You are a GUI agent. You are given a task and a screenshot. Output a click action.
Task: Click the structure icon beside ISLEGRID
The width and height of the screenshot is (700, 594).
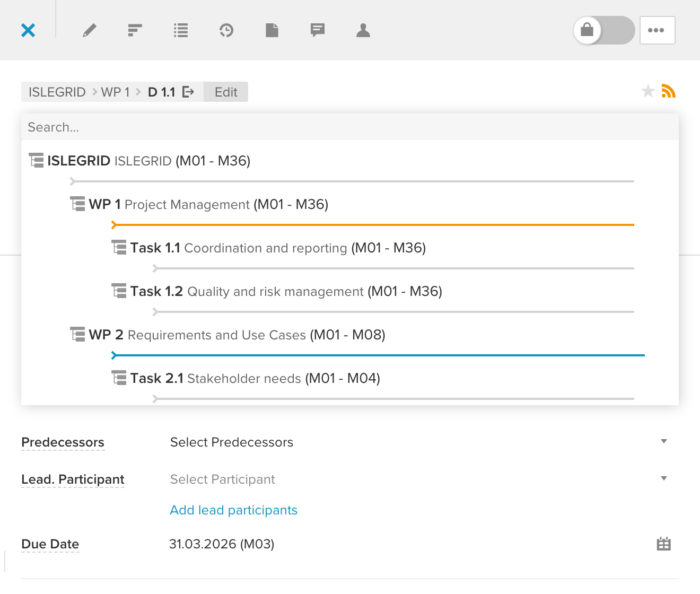[x=36, y=160]
